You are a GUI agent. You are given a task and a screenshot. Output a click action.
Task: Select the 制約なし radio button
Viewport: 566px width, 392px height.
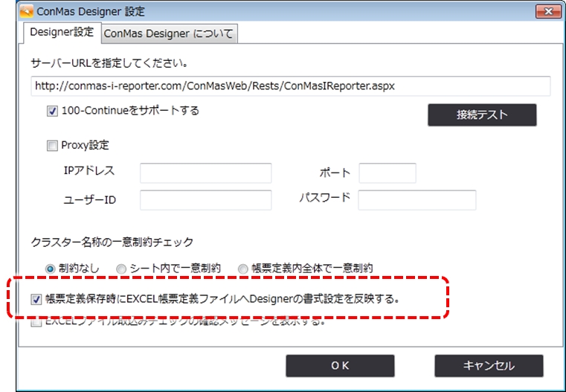coord(50,269)
